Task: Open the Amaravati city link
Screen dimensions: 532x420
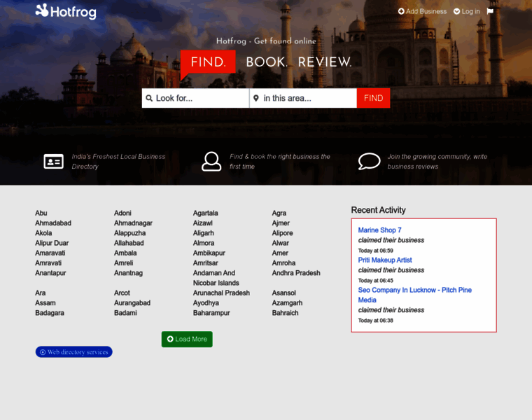Action: (50, 253)
